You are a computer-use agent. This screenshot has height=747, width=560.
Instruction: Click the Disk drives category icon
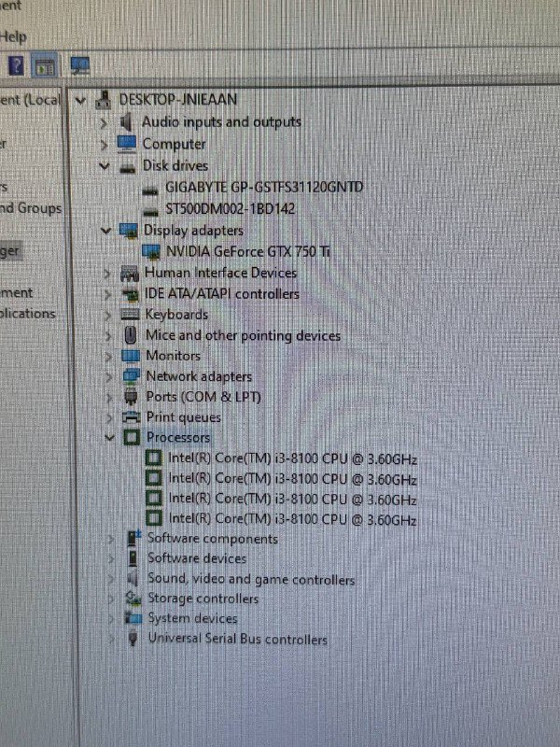(127, 167)
